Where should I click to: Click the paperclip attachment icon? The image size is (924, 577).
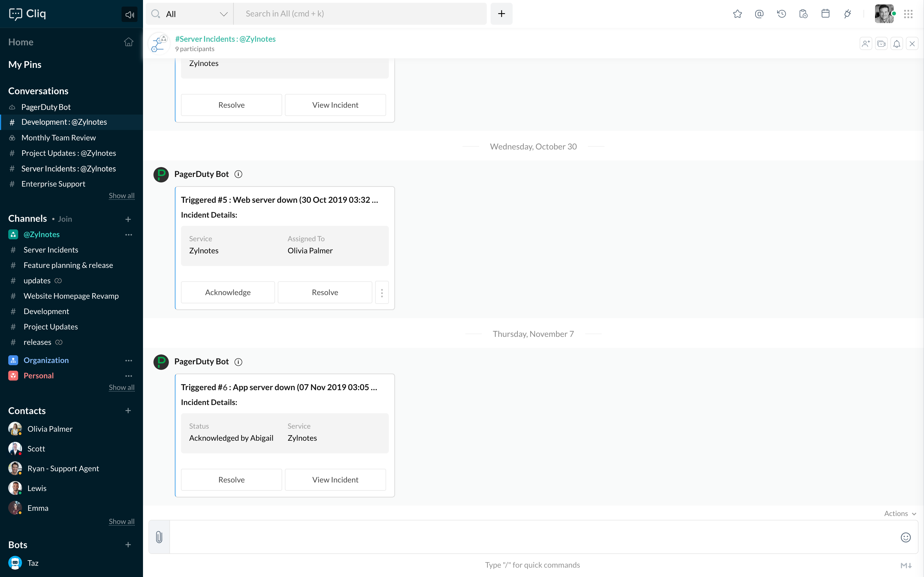point(159,537)
